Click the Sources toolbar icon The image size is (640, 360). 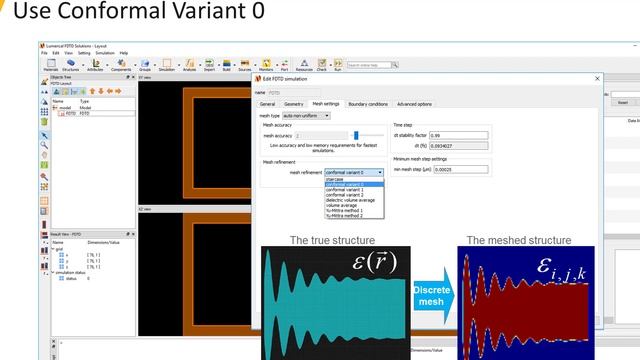point(245,63)
